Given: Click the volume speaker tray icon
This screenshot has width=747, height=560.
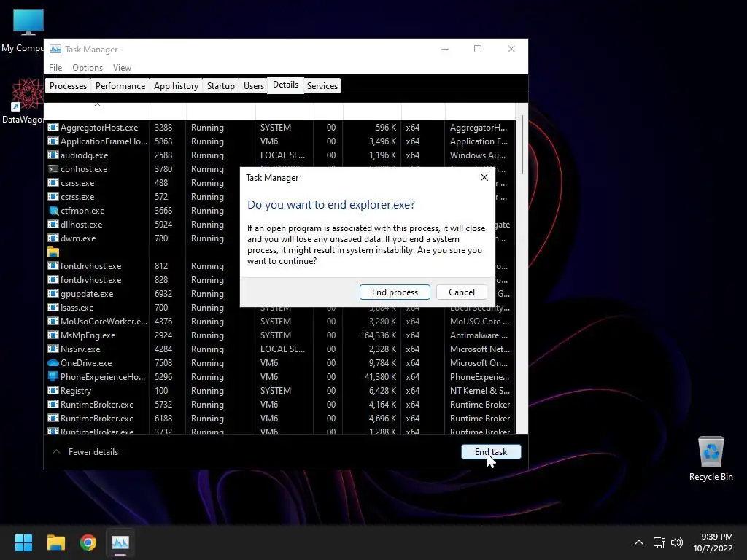Looking at the screenshot, I should pyautogui.click(x=676, y=542).
